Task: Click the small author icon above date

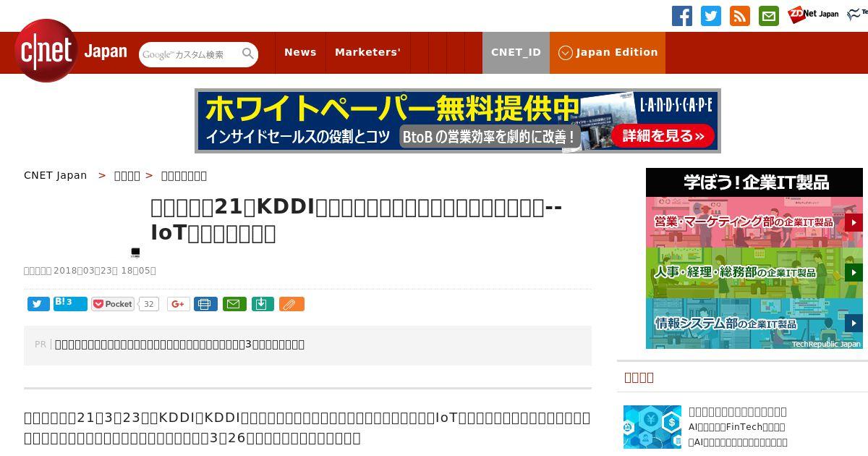Action: 135,253
